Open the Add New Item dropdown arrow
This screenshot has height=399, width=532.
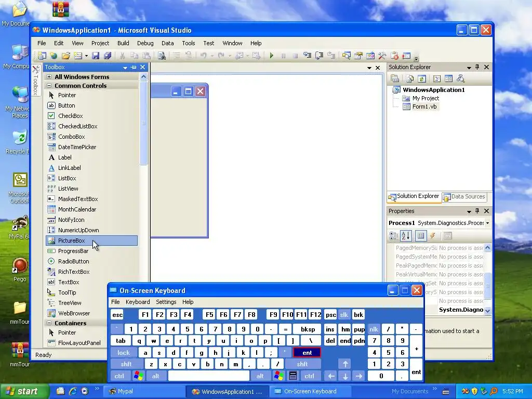tap(86, 56)
